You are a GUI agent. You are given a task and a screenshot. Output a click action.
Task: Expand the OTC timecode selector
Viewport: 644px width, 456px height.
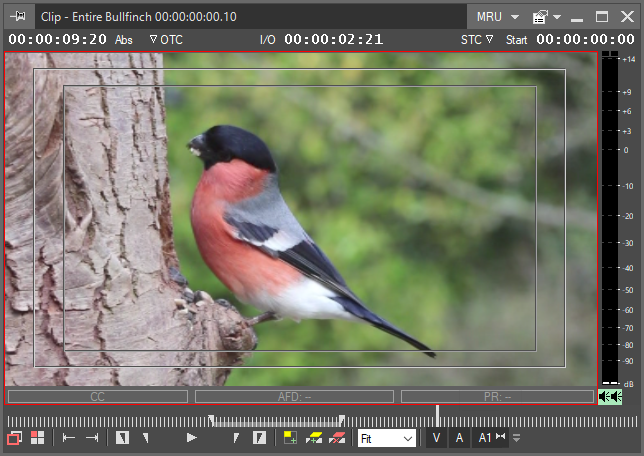click(x=166, y=39)
